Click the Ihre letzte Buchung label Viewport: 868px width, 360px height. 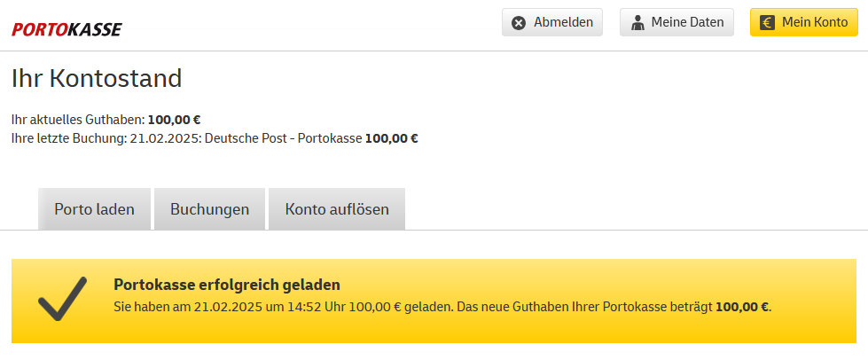[69, 138]
